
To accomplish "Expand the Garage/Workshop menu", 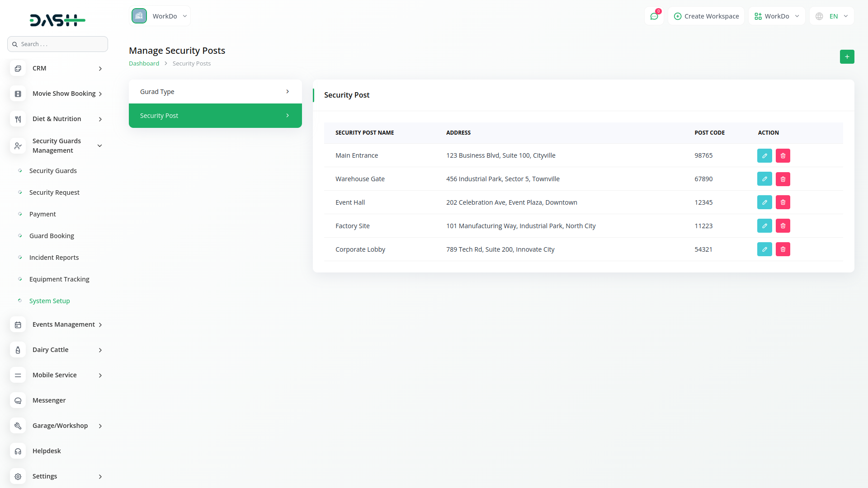I will (x=100, y=426).
